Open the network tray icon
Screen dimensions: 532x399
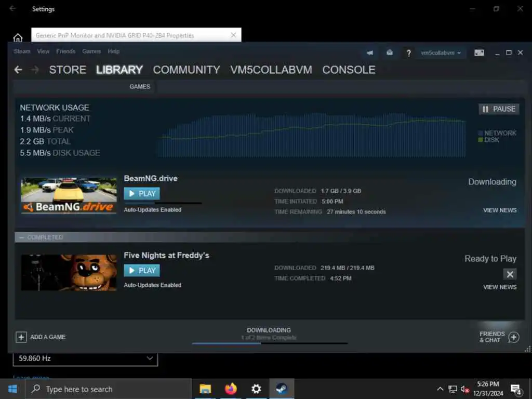pyautogui.click(x=453, y=389)
